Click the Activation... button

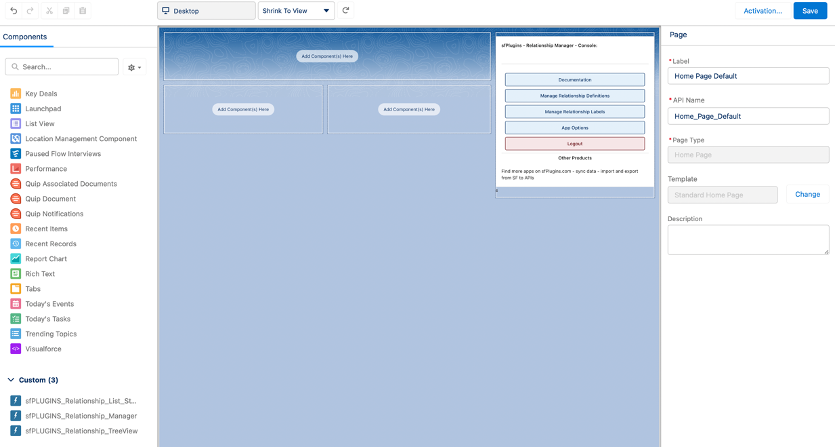tap(763, 10)
